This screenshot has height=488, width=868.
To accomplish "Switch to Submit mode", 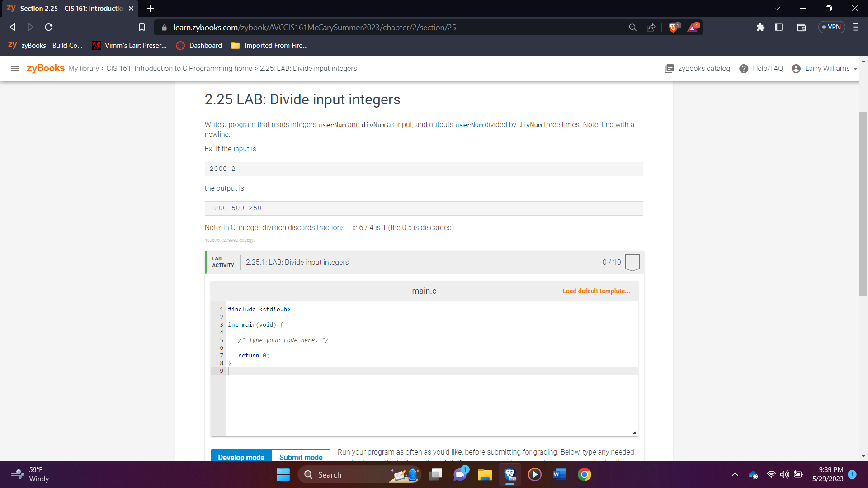I will pos(301,457).
